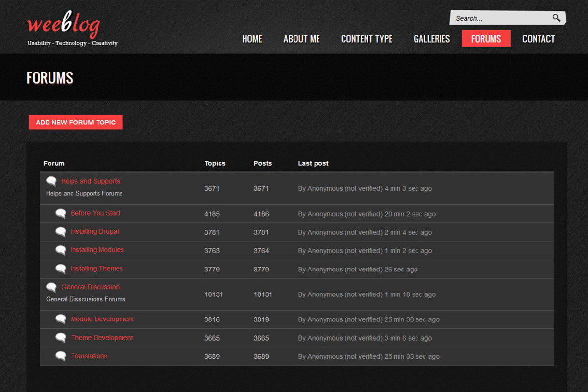The height and width of the screenshot is (392, 588).
Task: Click the speech bubble icon beside Theme Development
Action: coord(61,338)
